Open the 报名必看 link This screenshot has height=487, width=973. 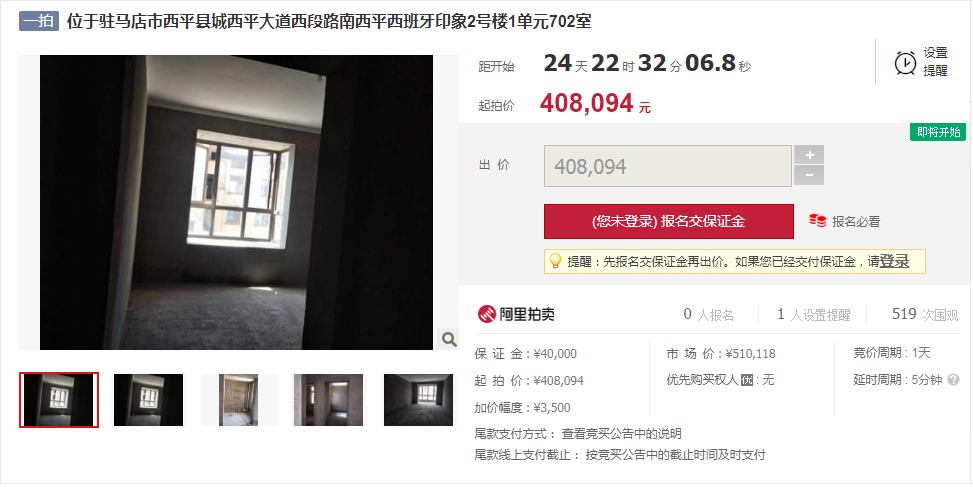click(x=856, y=221)
